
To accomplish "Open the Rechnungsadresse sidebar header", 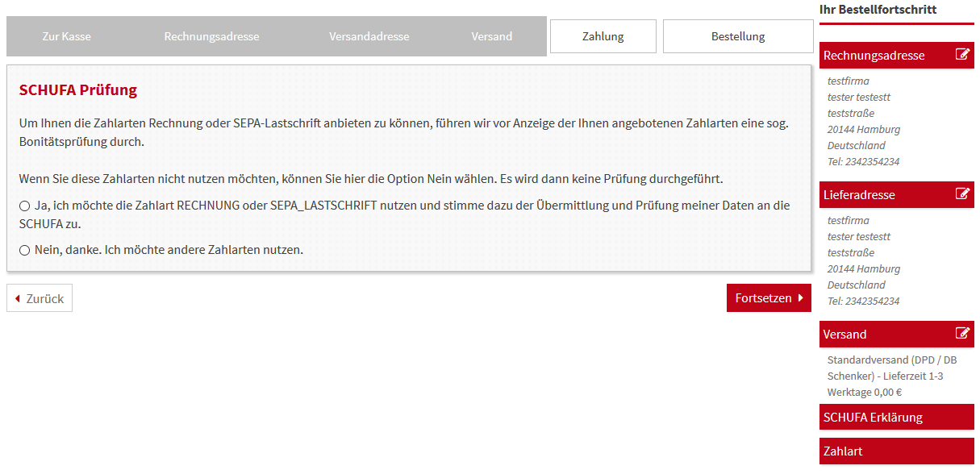I will tap(897, 56).
